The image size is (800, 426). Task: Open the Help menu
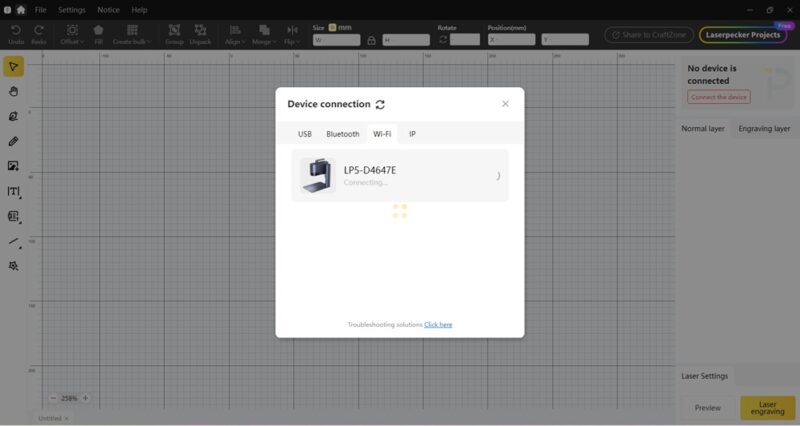click(139, 10)
